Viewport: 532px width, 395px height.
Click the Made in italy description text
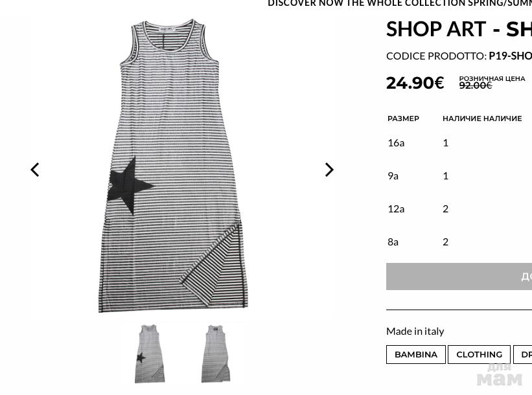tap(415, 332)
